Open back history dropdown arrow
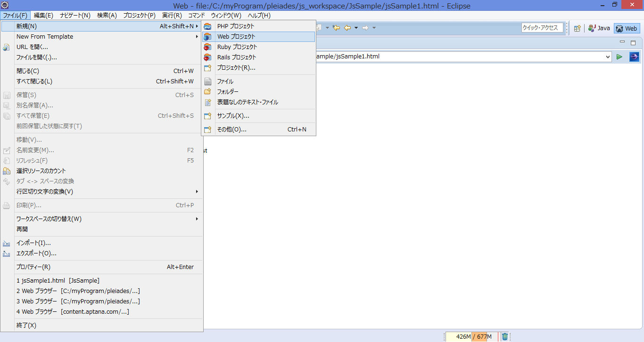The height and width of the screenshot is (342, 644). 356,28
